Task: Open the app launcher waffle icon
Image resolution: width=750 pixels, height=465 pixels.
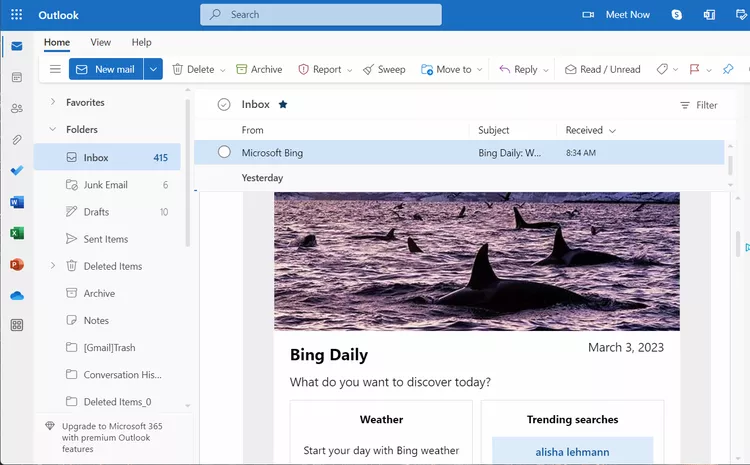Action: 16,15
